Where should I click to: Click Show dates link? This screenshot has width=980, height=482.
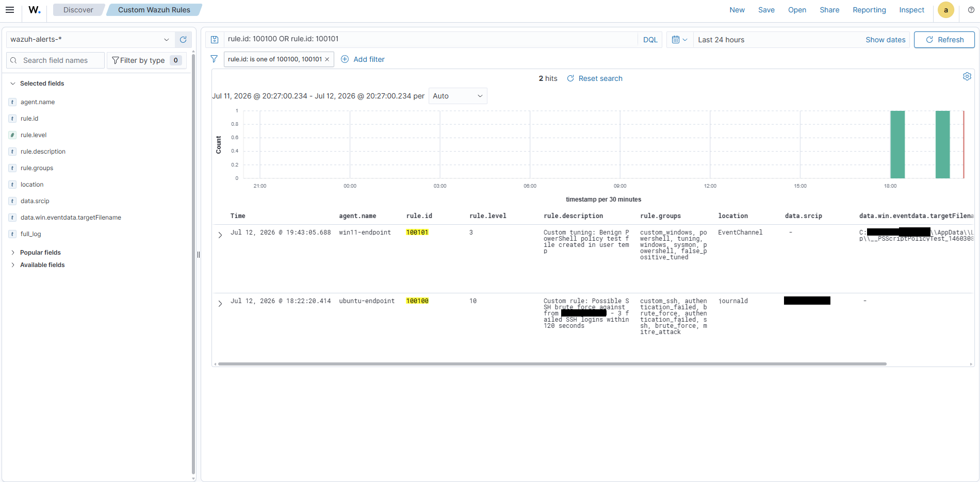[885, 40]
